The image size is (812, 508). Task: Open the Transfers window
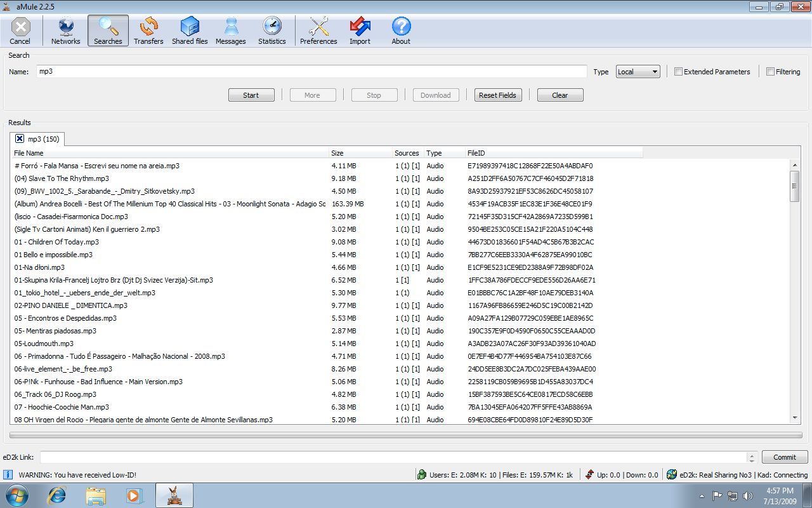point(148,30)
